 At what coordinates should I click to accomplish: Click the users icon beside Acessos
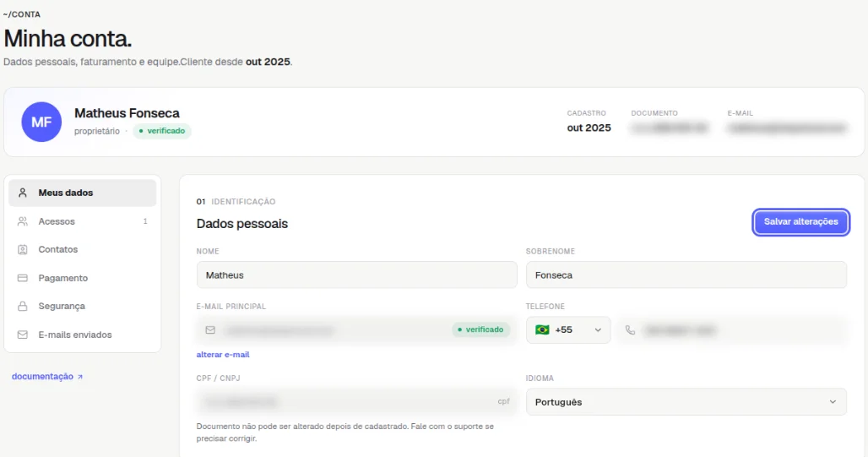[x=23, y=221]
